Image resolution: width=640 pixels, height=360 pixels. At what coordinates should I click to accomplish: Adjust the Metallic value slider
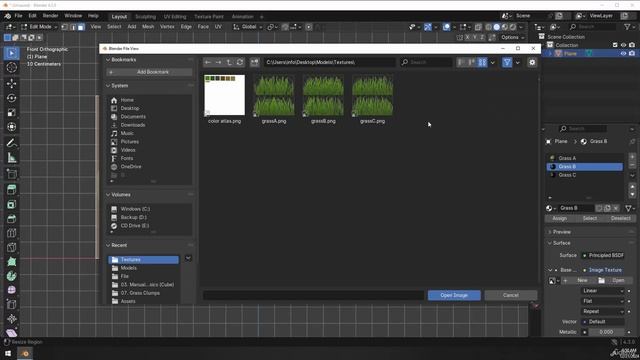606,332
